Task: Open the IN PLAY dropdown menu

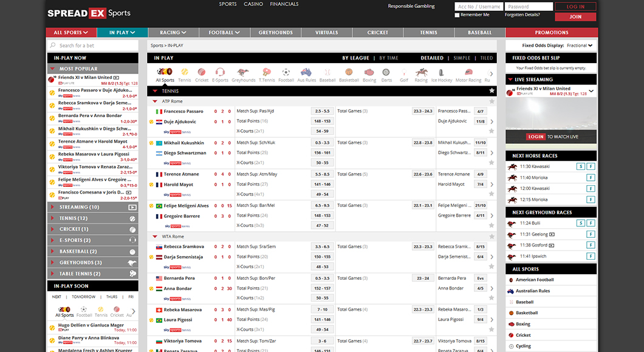Action: point(122,32)
